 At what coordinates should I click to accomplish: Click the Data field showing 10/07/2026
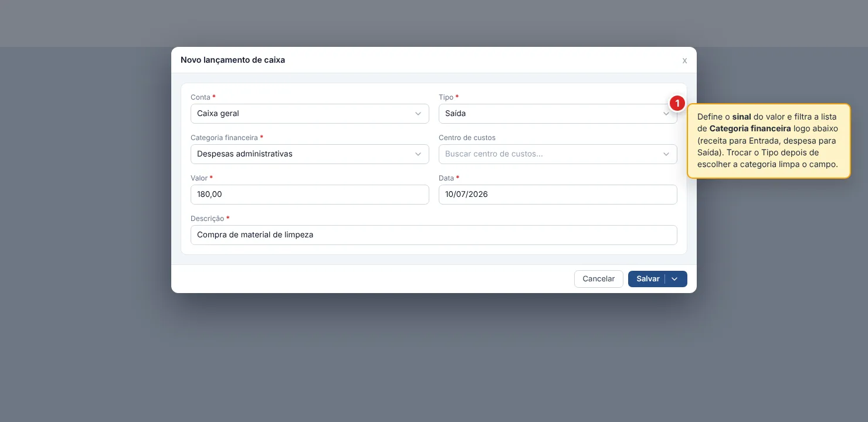pos(558,195)
